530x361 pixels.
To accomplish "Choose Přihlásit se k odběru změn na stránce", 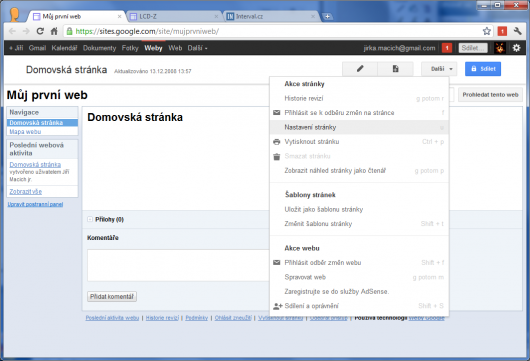I will pyautogui.click(x=359, y=113).
